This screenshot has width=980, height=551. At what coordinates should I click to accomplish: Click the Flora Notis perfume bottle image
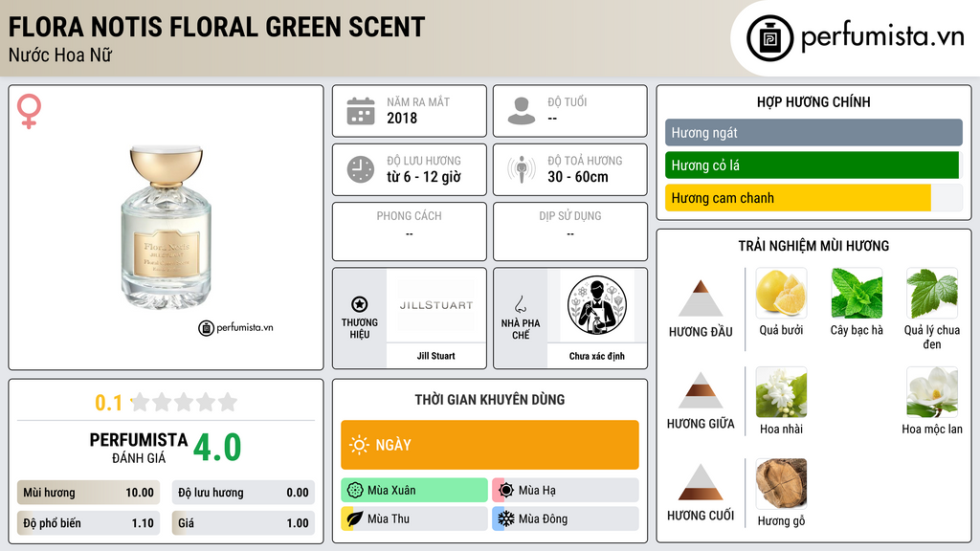click(167, 228)
